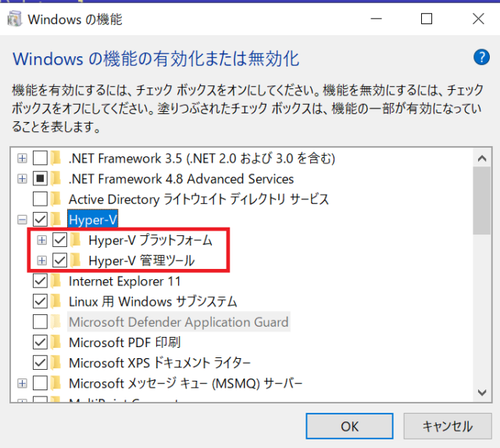Click the Windows Features title bar icon

(x=14, y=18)
